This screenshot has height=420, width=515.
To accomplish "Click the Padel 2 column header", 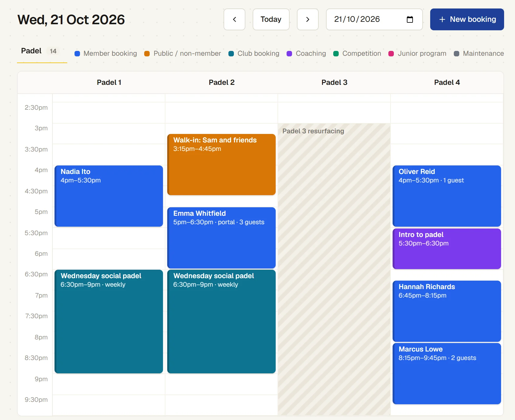I will [x=222, y=82].
